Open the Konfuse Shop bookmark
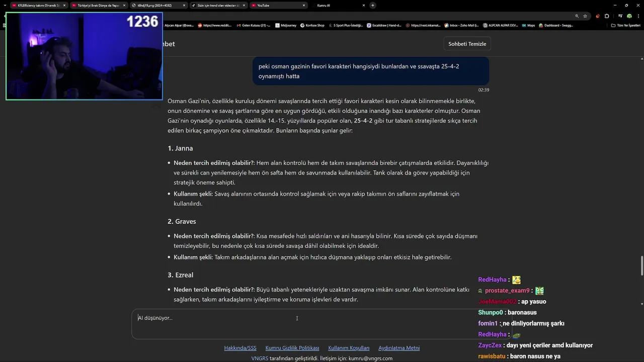Screen dimensions: 644x362 (312, 25)
